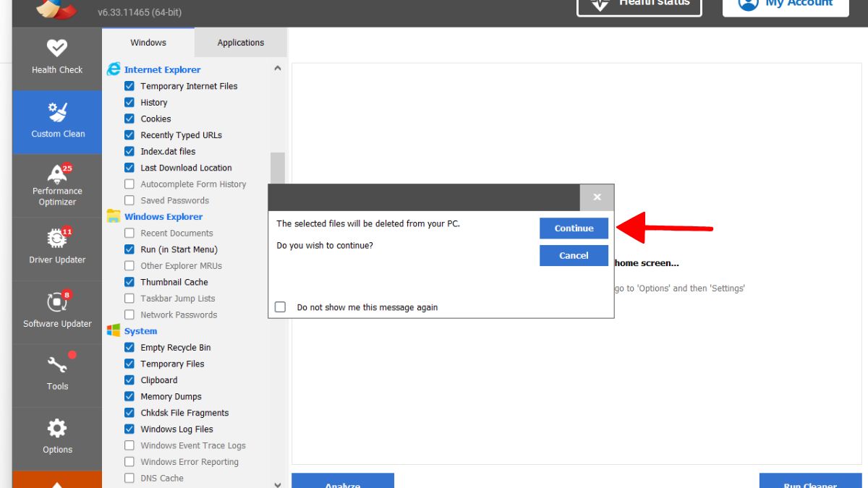Click the list scroll-up arrow
The image size is (868, 488).
click(x=278, y=69)
